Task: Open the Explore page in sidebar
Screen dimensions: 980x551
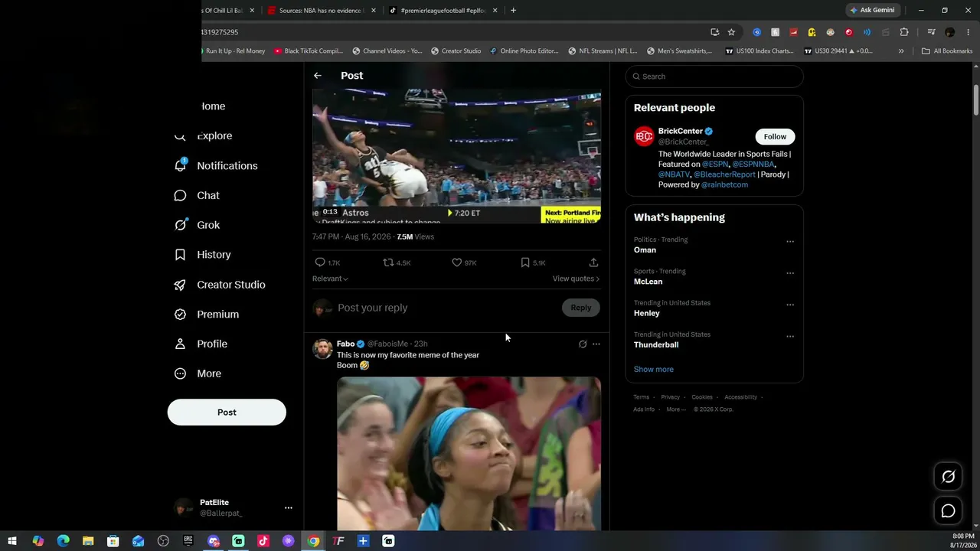Action: tap(204, 135)
